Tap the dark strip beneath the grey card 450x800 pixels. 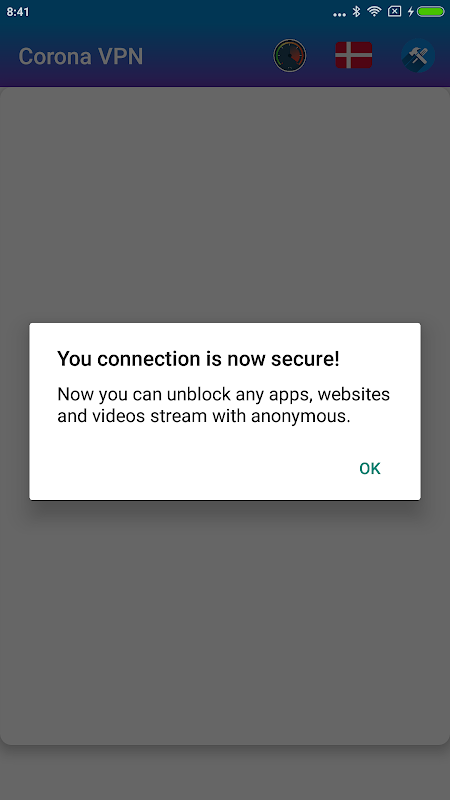click(x=224, y=772)
